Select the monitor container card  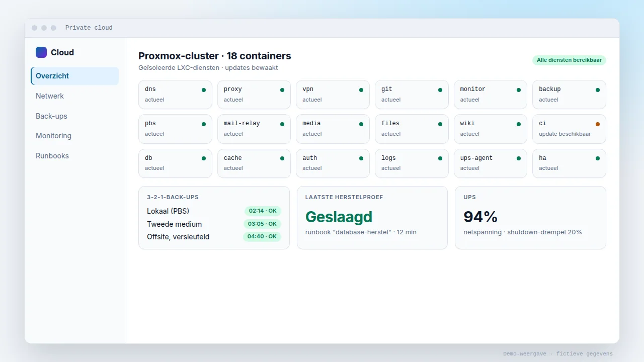[491, 95]
